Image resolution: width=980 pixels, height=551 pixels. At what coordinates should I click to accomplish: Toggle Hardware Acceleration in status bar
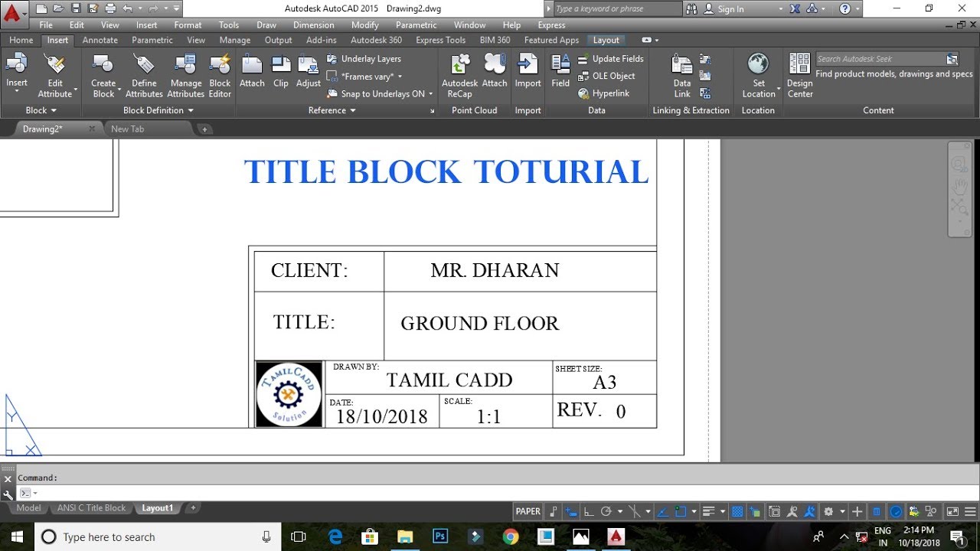point(894,511)
